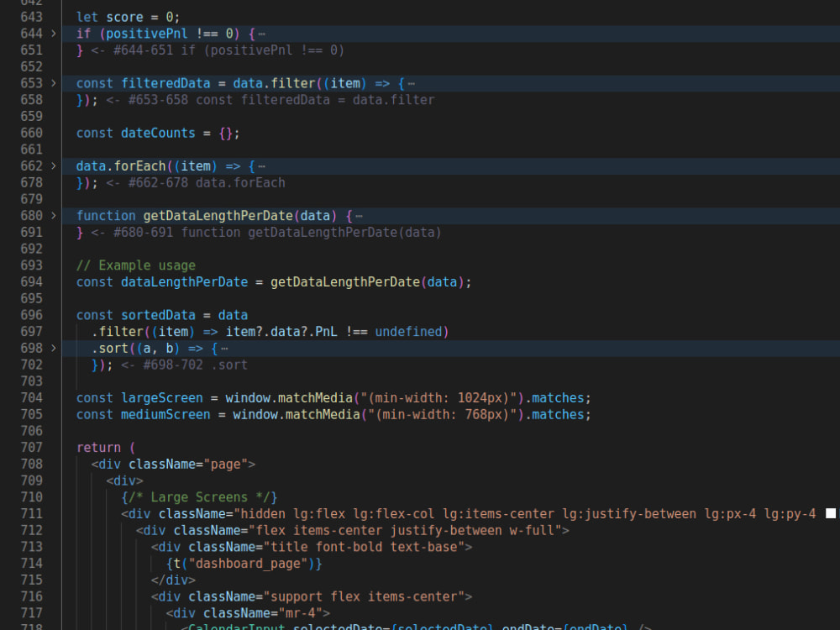Click line number 660 in gutter

(x=31, y=133)
